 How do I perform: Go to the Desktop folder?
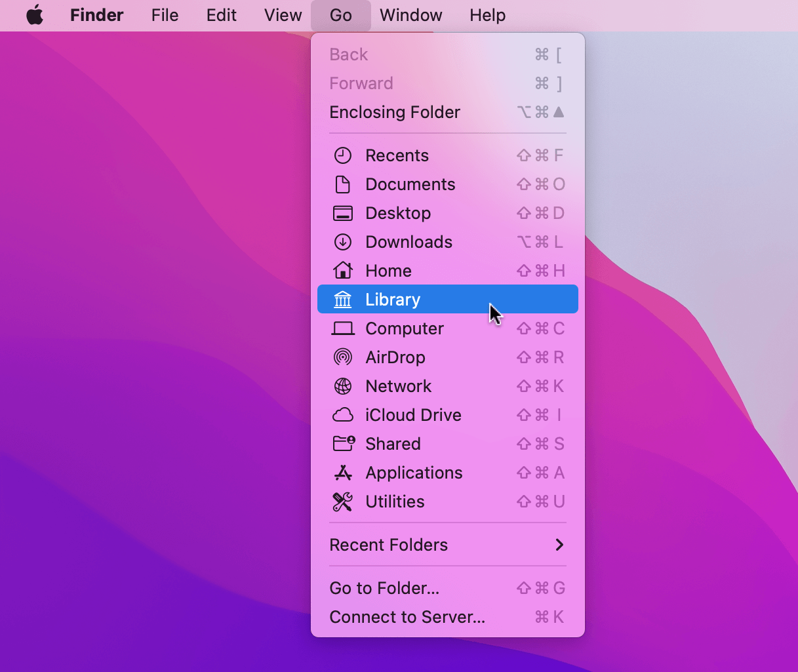pyautogui.click(x=448, y=213)
